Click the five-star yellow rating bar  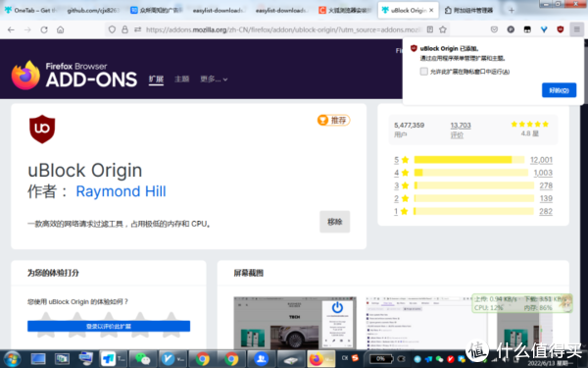pos(469,160)
